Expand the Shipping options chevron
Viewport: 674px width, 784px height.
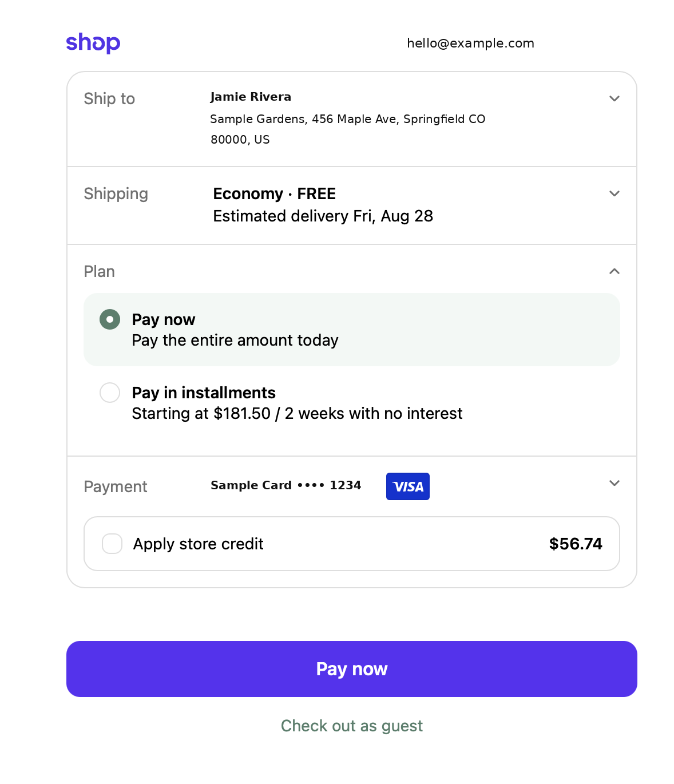pos(614,193)
